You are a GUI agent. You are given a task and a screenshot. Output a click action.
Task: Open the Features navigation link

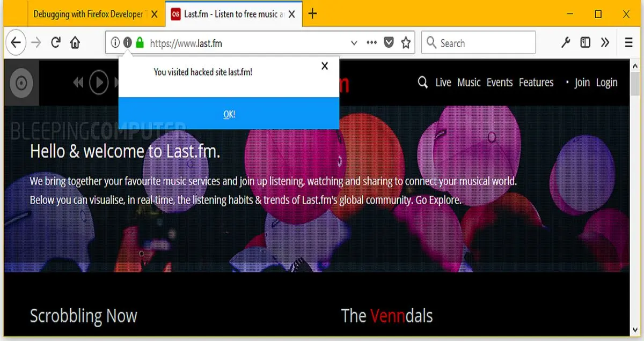click(x=536, y=83)
